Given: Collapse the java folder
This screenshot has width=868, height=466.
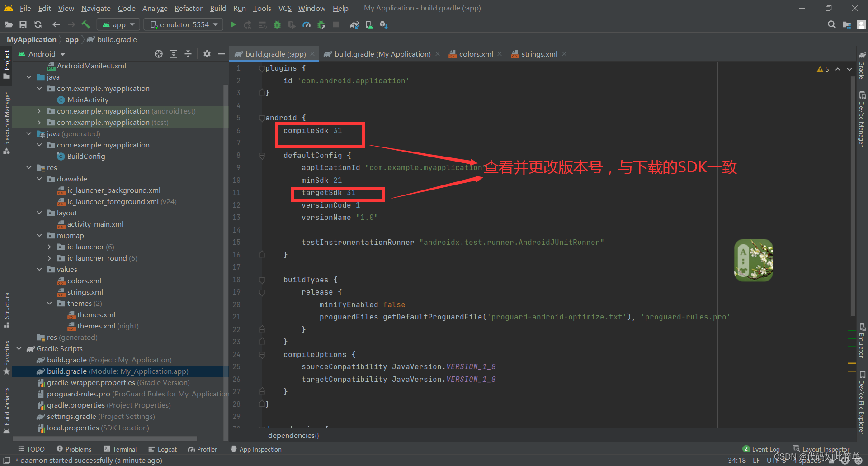Looking at the screenshot, I should (x=29, y=77).
